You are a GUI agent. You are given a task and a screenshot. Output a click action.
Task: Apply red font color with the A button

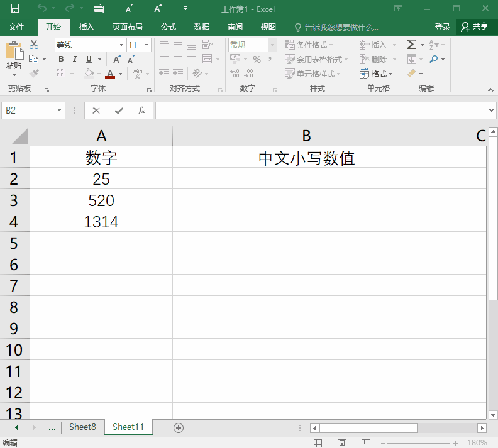point(110,74)
